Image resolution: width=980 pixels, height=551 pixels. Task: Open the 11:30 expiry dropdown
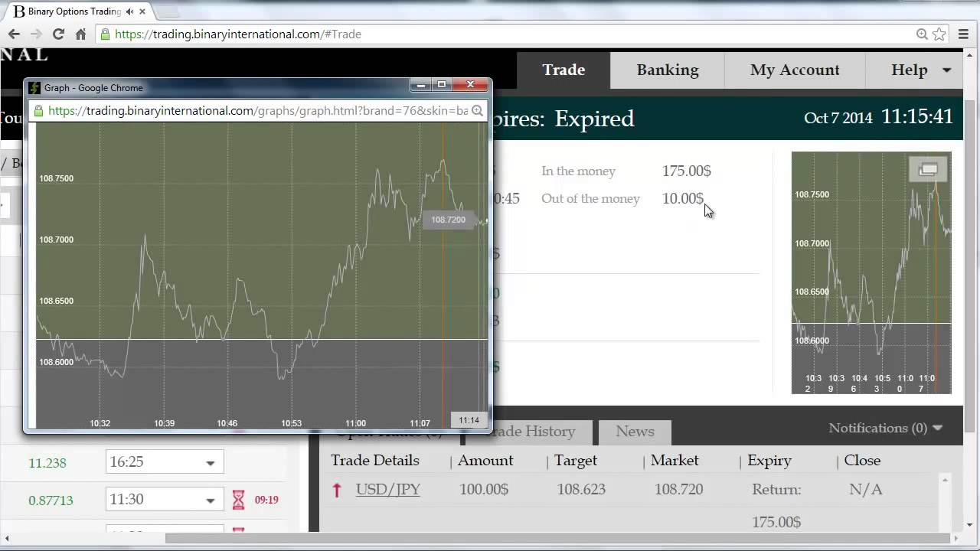pyautogui.click(x=165, y=500)
